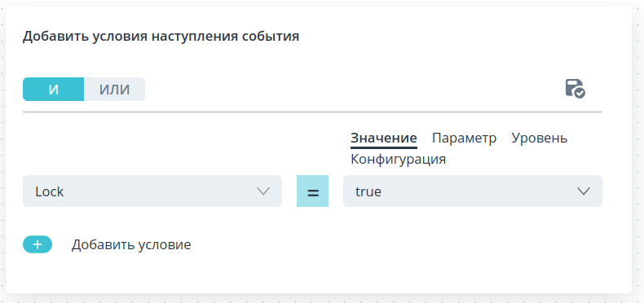Open the Уровень tab

pos(540,138)
